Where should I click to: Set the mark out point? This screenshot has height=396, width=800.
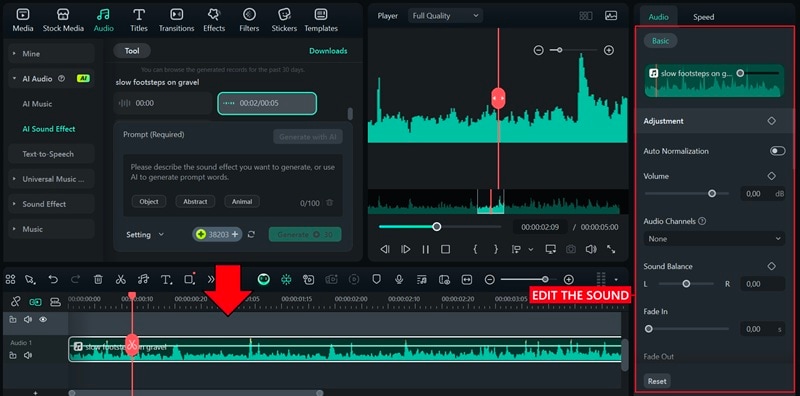coord(495,249)
